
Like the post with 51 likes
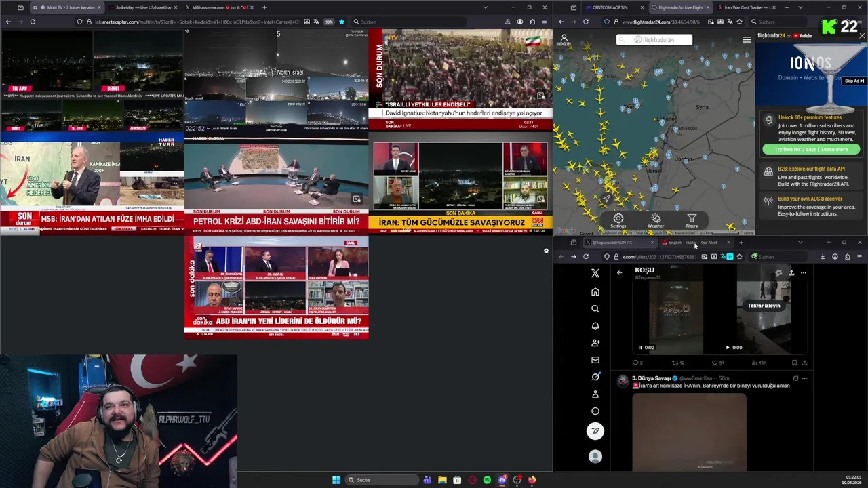click(717, 363)
